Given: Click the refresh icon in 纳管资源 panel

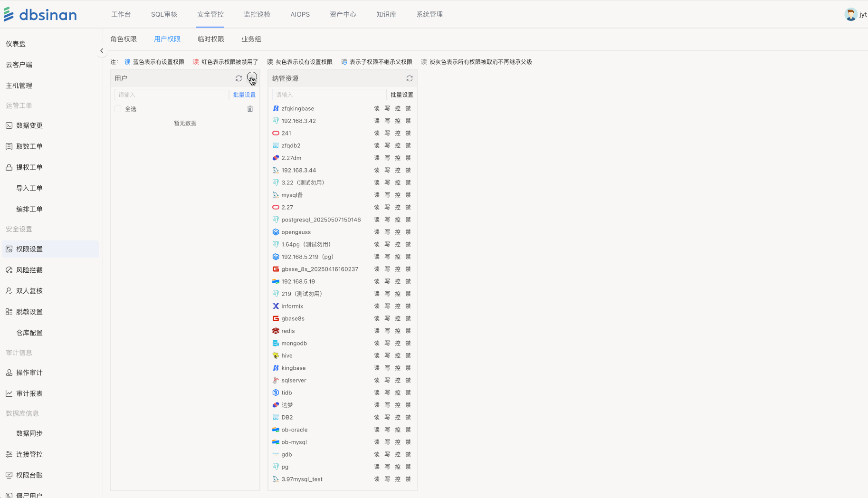Looking at the screenshot, I should coord(409,78).
